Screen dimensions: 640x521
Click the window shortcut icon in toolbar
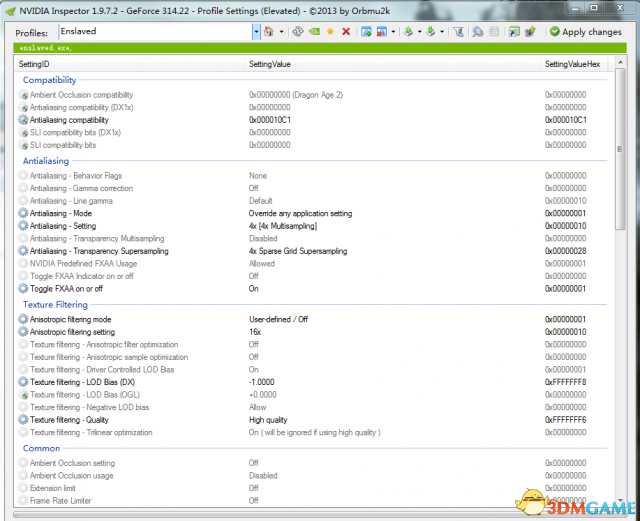(514, 32)
